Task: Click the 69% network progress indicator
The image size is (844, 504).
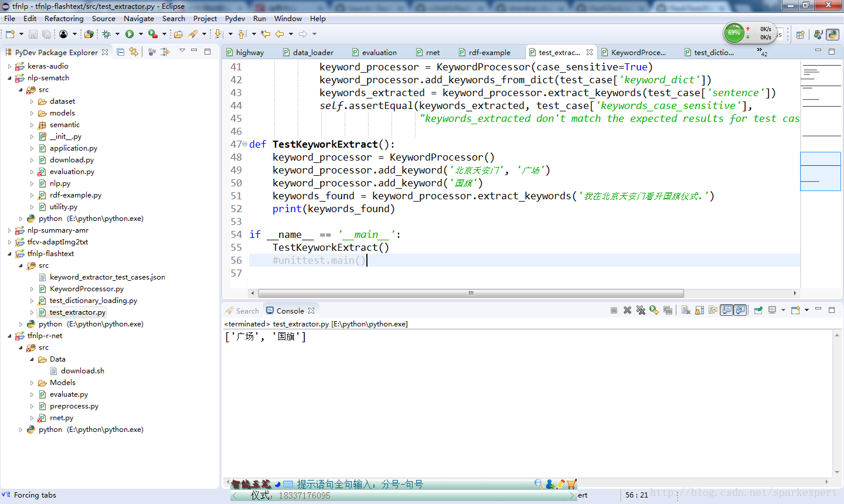Action: click(x=734, y=33)
